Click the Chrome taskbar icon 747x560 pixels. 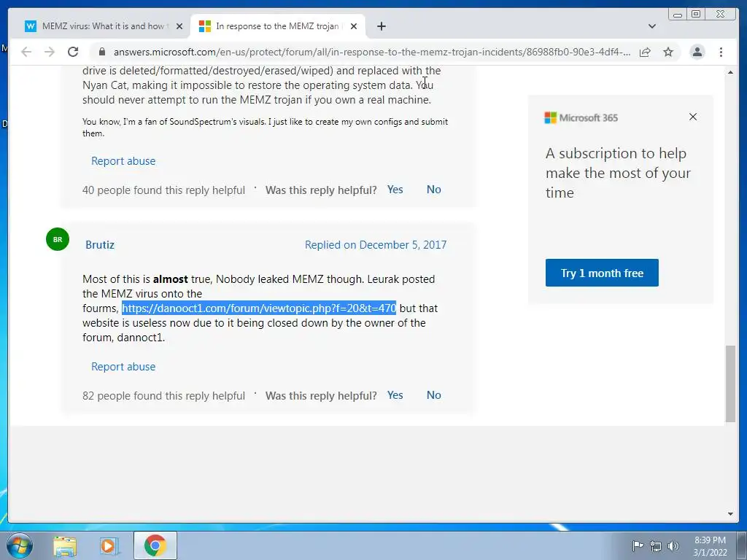(x=155, y=545)
